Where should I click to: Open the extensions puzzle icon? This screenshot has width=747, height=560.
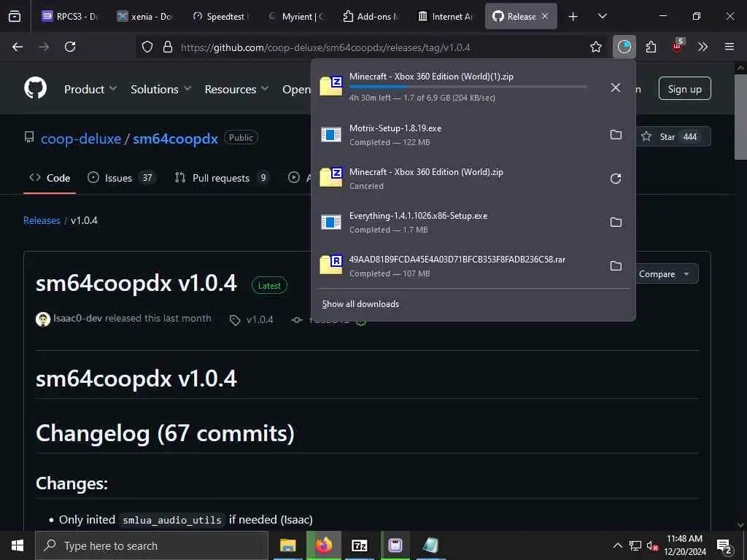(651, 47)
